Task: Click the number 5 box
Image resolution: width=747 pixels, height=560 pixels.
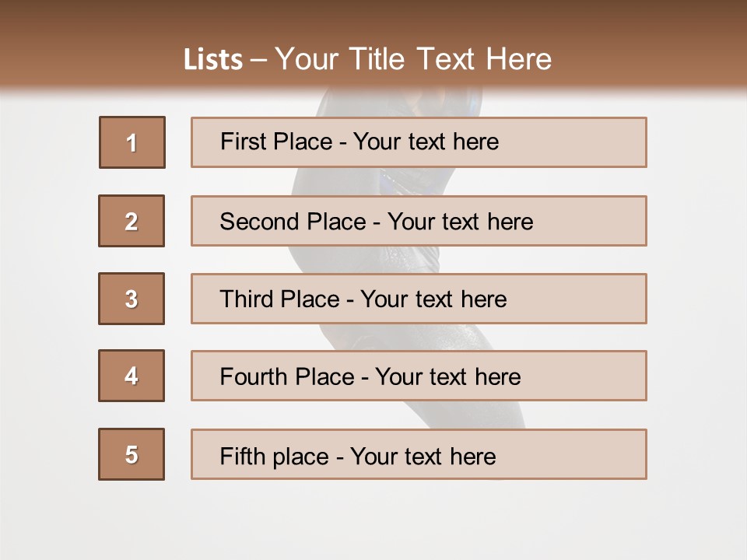Action: 132,454
